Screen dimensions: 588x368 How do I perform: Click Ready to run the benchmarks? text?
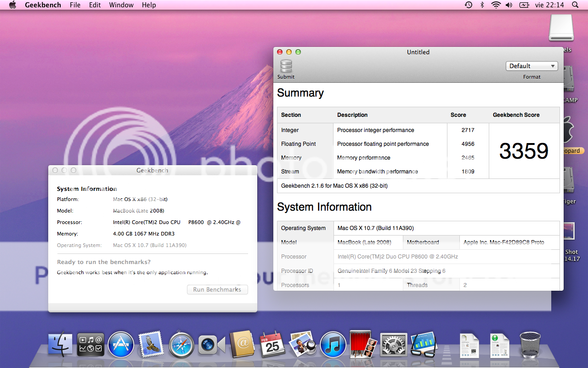(104, 262)
